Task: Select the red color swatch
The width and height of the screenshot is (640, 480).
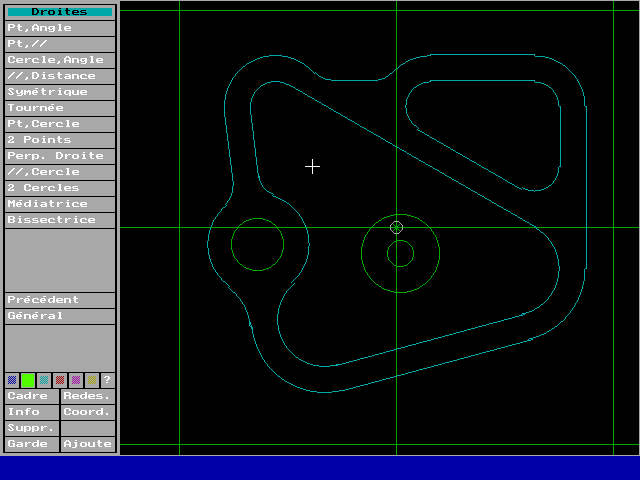Action: (x=60, y=380)
